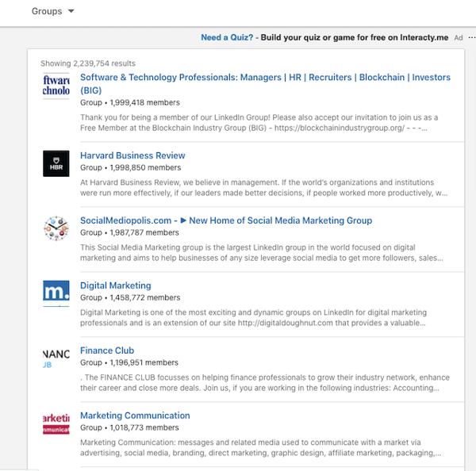Click '1,987,787 members' text
Viewport: 476px width, 471px height.
point(144,232)
